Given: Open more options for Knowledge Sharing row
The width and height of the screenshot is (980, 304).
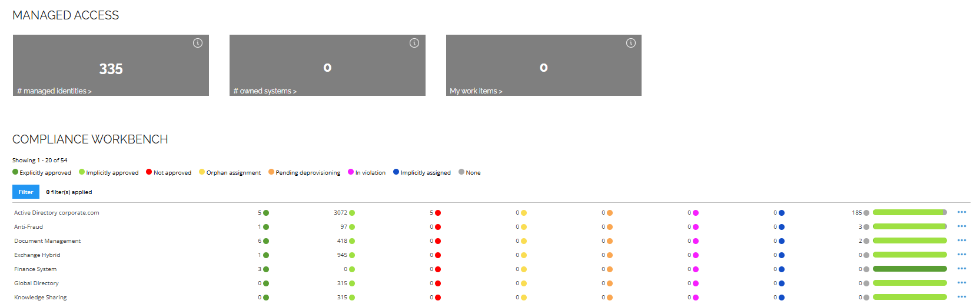Looking at the screenshot, I should pyautogui.click(x=962, y=297).
